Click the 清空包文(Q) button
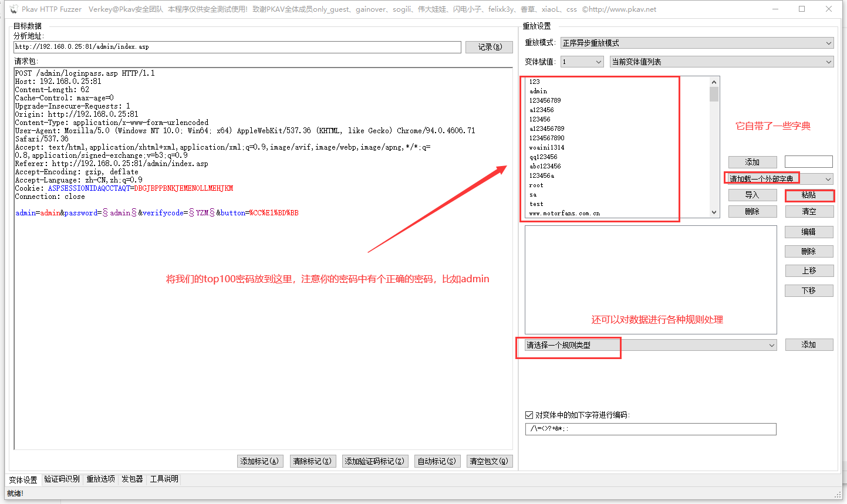Viewport: 847px width, 504px height. [489, 461]
